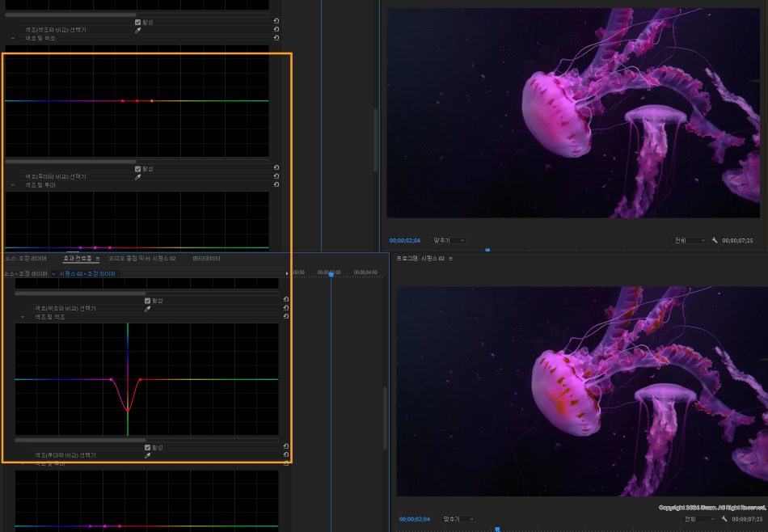Select the 효과 컨트롤 tab
Viewport: 768px width, 532px height.
78,259
